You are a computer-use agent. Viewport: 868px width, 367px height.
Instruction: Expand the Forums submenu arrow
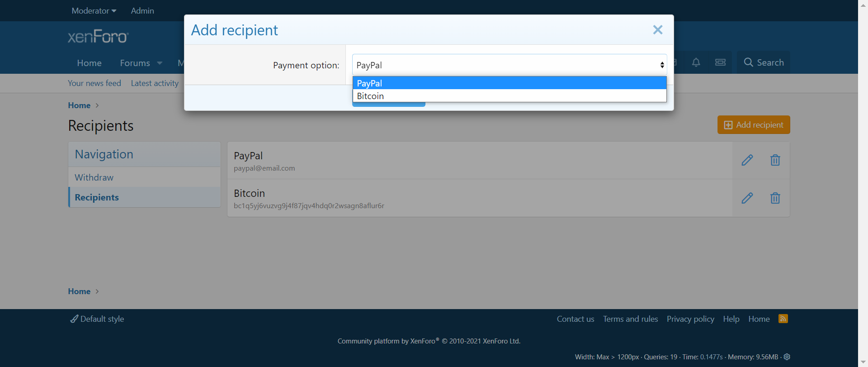tap(160, 63)
